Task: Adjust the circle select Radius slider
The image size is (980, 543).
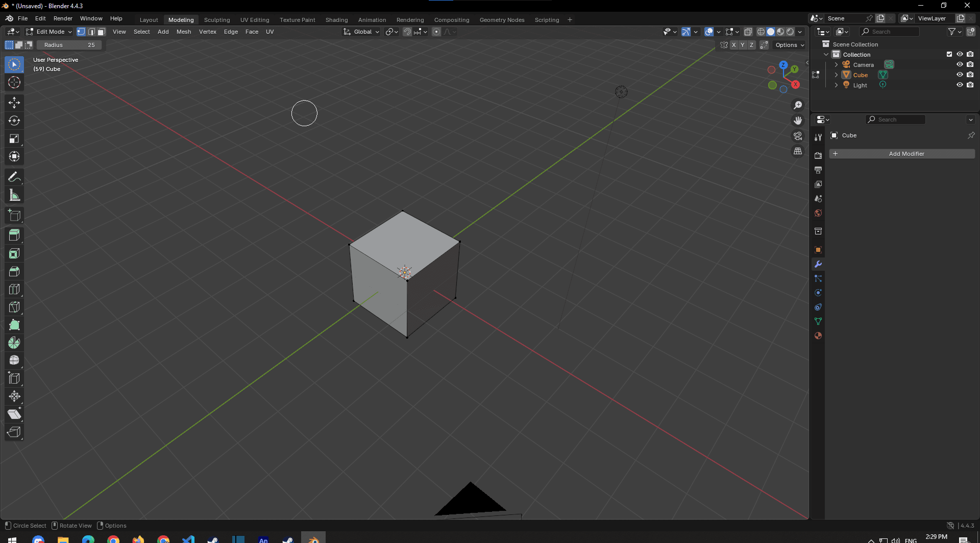Action: (69, 45)
